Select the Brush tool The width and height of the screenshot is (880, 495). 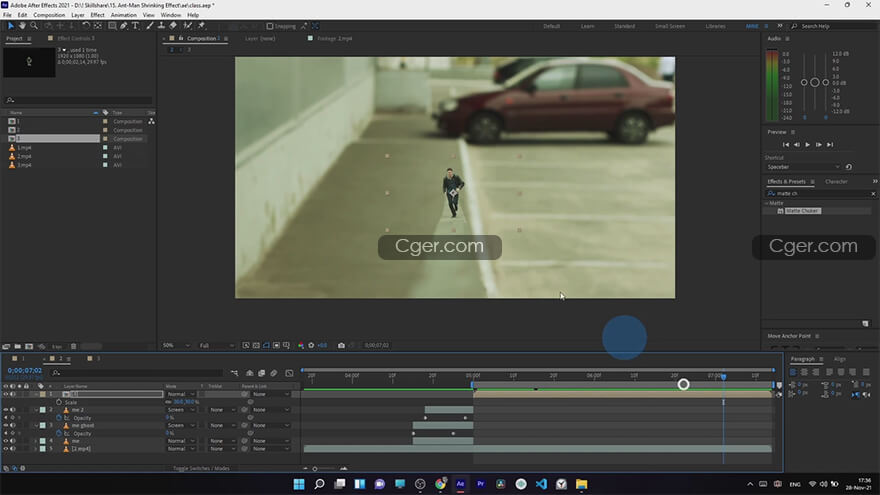[x=150, y=26]
